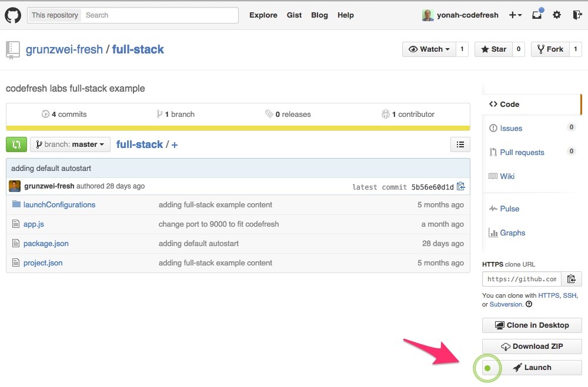Screen dimensions: 588x387
Task: Sign out using the door icon
Action: tap(577, 15)
